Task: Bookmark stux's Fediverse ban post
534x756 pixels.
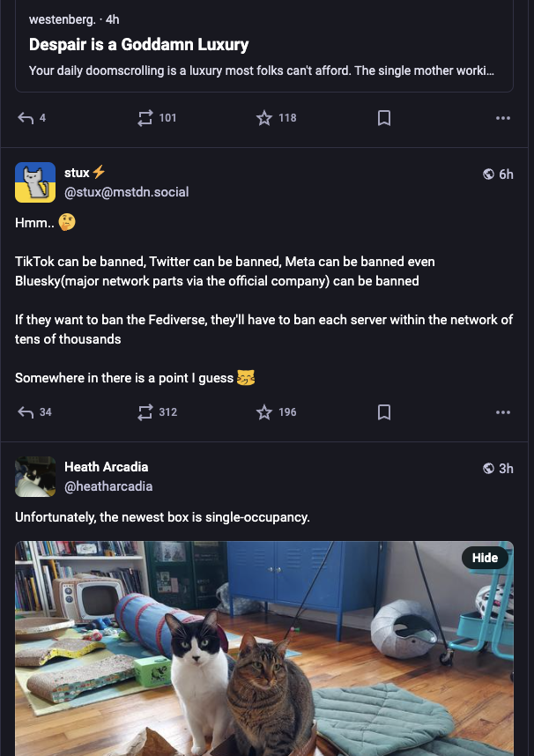Action: click(384, 412)
